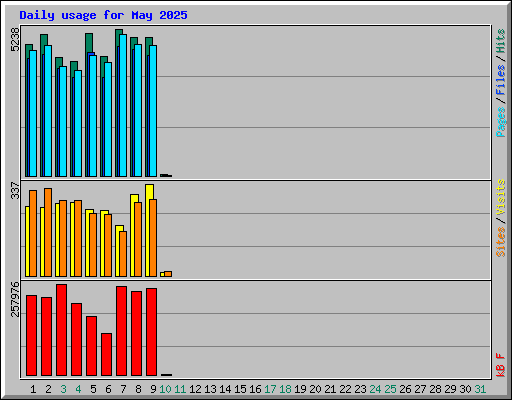This screenshot has width=512, height=400.
Task: Click day 20 on the x-axis
Action: [x=315, y=389]
